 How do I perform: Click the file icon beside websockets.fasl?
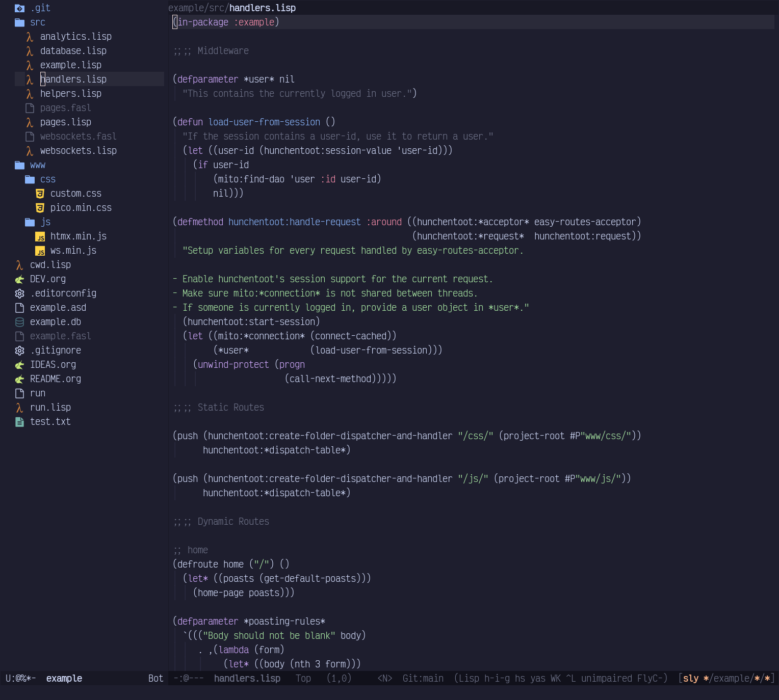30,137
